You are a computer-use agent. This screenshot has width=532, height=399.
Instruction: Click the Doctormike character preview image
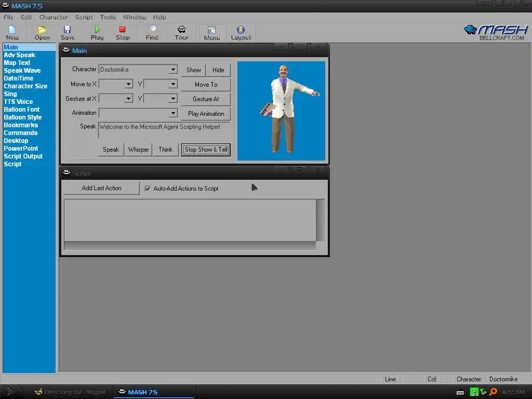(281, 111)
